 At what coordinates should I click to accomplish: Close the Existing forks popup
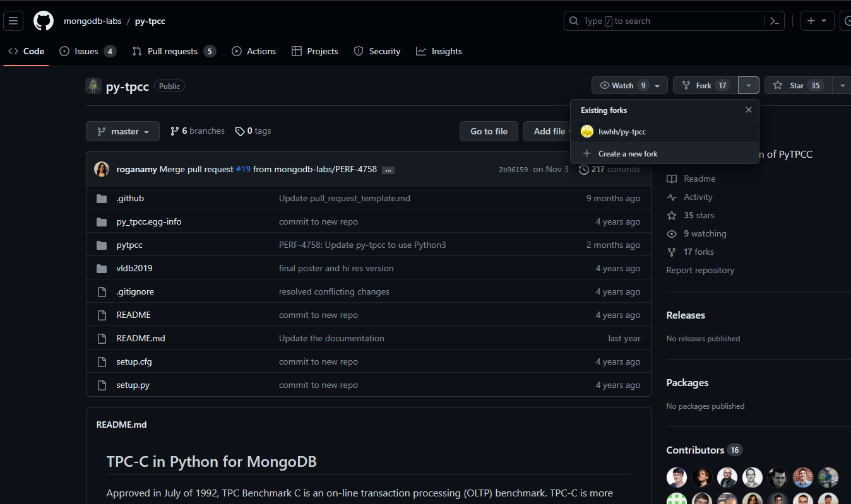[x=749, y=110]
